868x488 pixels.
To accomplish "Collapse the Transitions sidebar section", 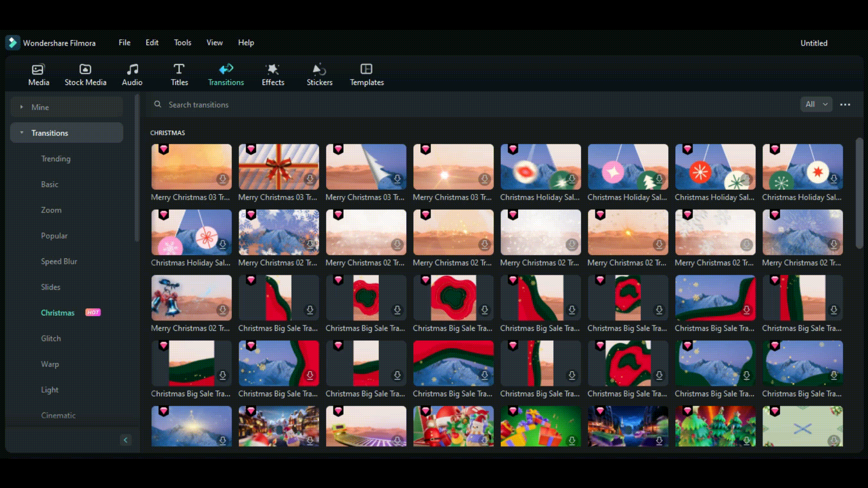I will click(66, 133).
